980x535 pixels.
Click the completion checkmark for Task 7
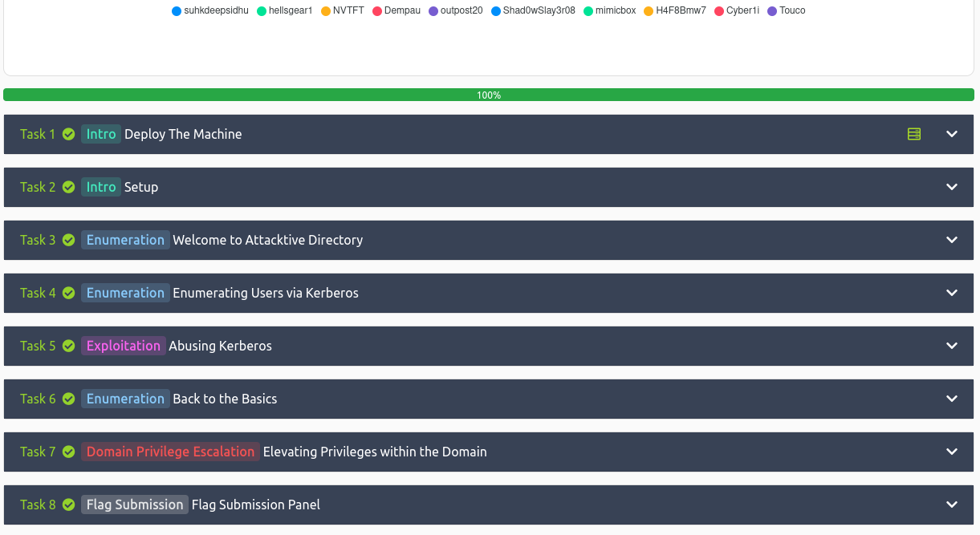[69, 452]
